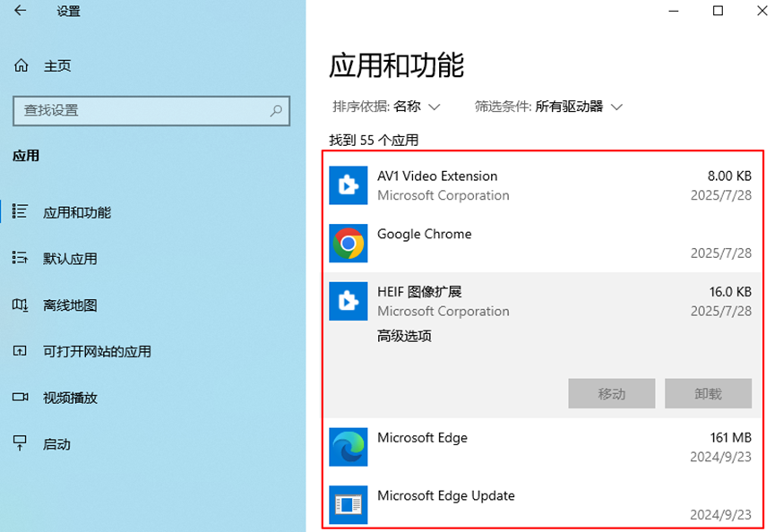Maximize the 设置 window
The image size is (775, 532).
(719, 11)
